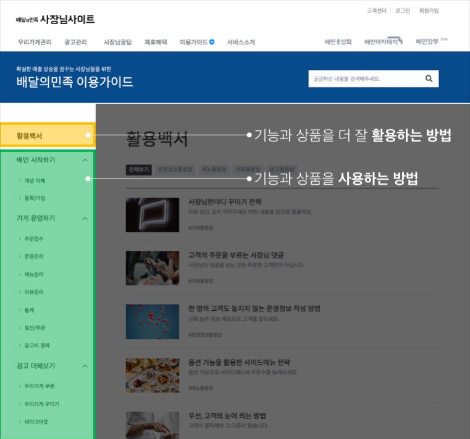Viewport: 470px width, 439px height.
Task: Open 운영정보 작성 방법 article title
Action: pos(254,309)
